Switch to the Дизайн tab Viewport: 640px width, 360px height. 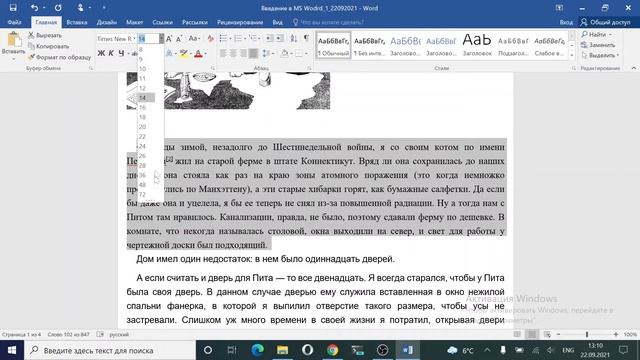(x=107, y=22)
